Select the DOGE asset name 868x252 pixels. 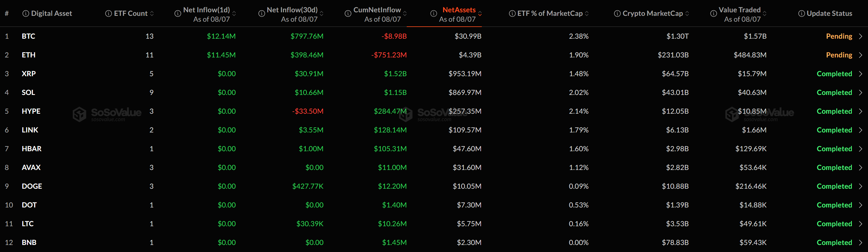[x=32, y=186]
